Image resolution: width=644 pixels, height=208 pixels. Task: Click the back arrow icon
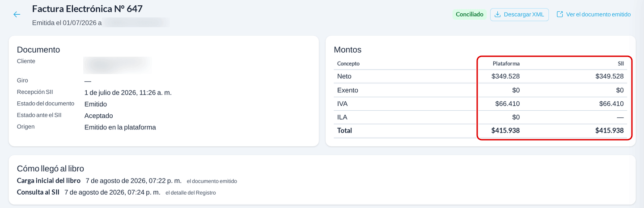coord(17,14)
